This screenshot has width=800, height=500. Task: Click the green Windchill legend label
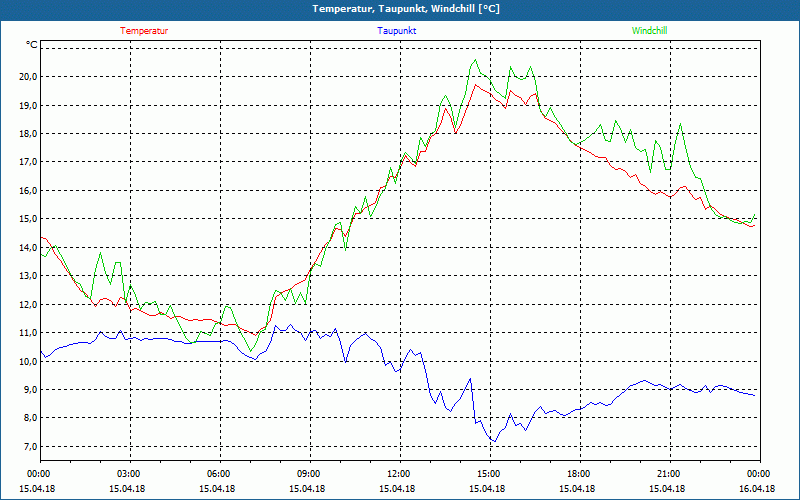649,31
